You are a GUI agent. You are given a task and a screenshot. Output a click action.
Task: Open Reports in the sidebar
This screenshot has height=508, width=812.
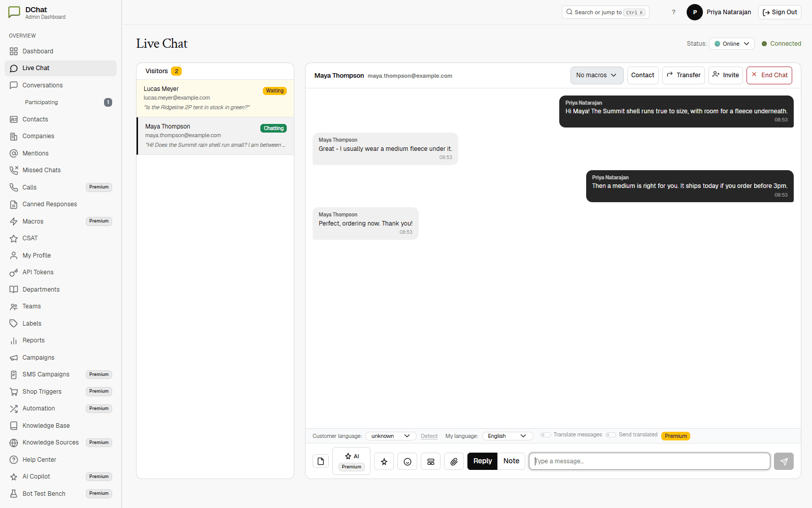coord(60,340)
